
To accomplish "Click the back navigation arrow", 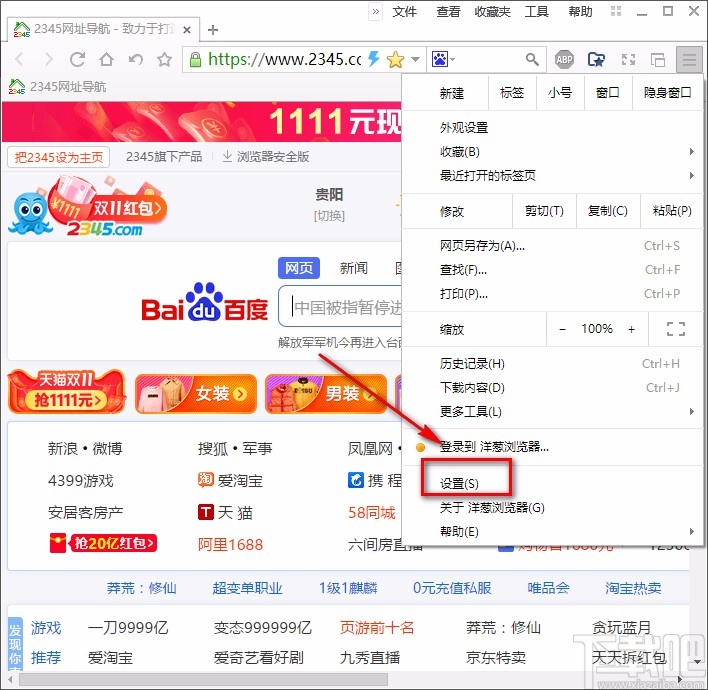I will [19, 59].
